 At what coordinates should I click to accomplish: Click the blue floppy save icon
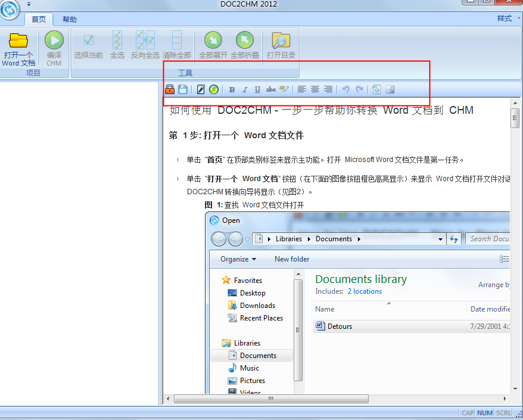(x=183, y=89)
